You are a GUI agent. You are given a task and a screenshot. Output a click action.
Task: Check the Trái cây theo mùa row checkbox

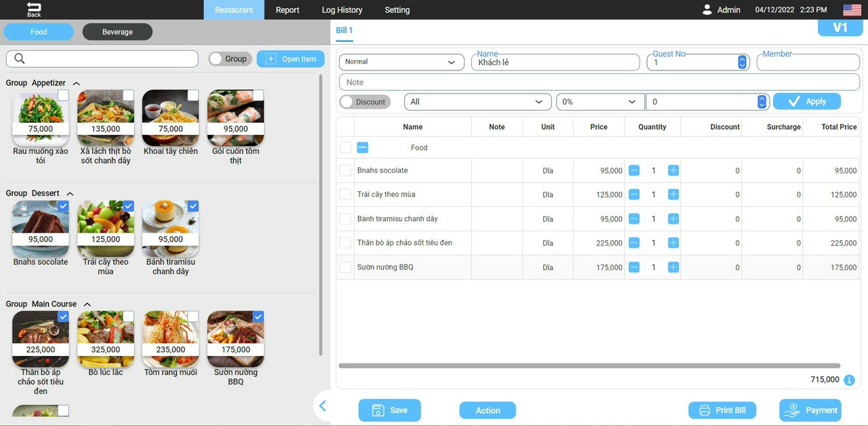pyautogui.click(x=345, y=195)
